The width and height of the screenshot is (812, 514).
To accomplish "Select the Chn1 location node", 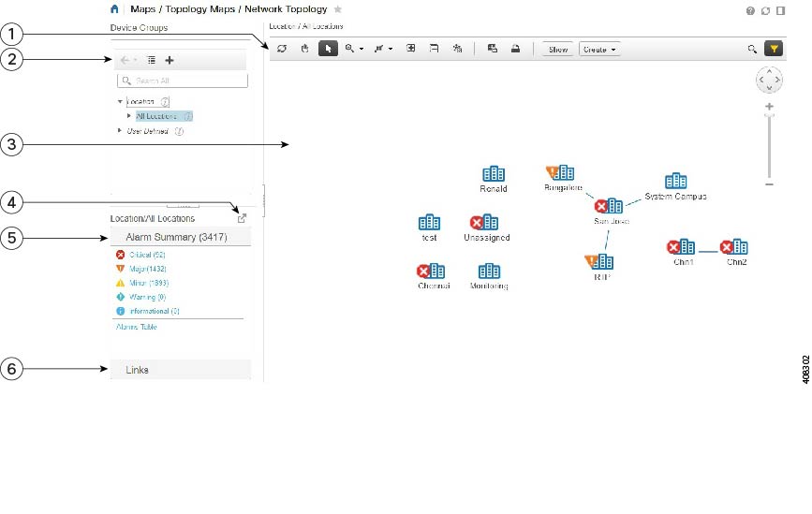I will pos(683,252).
